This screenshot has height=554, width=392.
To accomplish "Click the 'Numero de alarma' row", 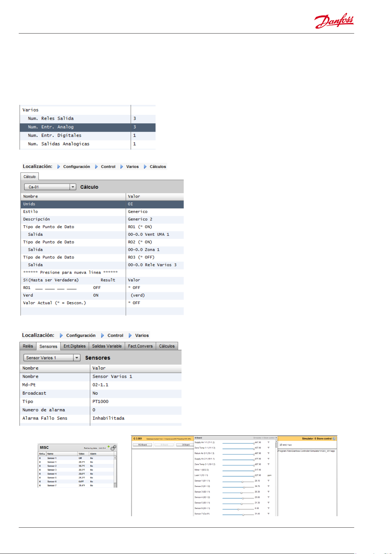I will 101,410.
